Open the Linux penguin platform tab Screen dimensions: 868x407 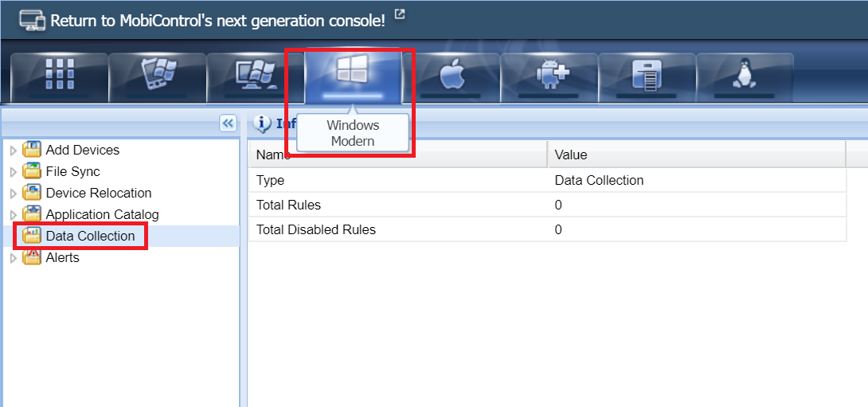pyautogui.click(x=745, y=76)
